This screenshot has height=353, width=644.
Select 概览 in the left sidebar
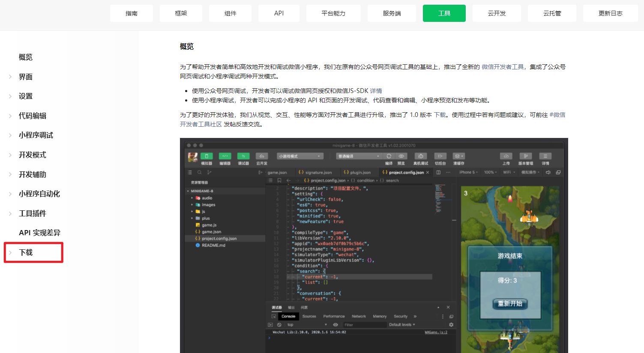[x=26, y=57]
